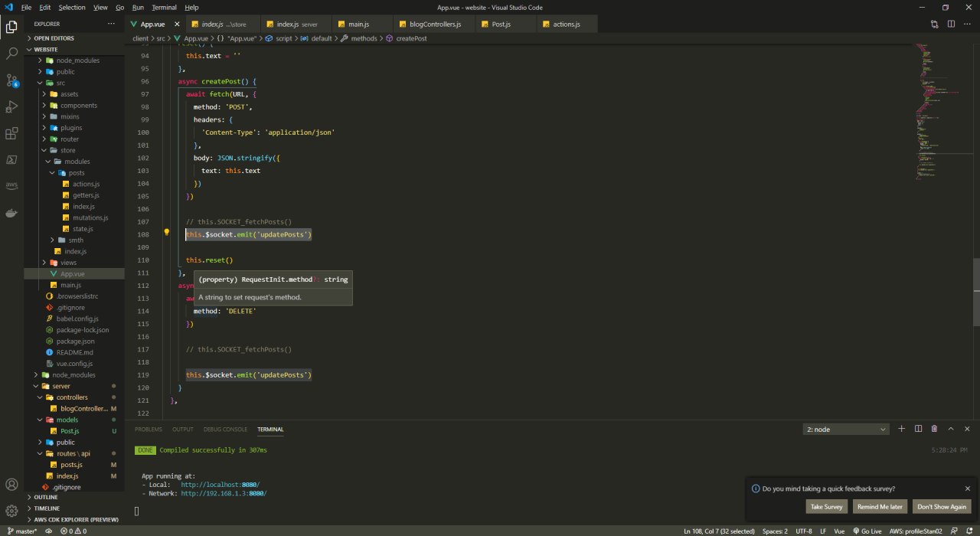Expand the TIMELINE section

74,508
